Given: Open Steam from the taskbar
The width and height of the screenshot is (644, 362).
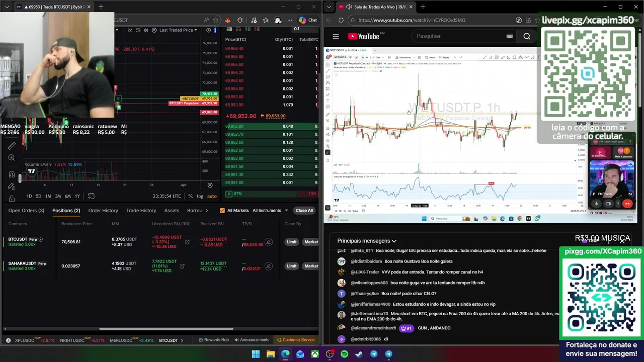Looking at the screenshot, I should (x=359, y=354).
